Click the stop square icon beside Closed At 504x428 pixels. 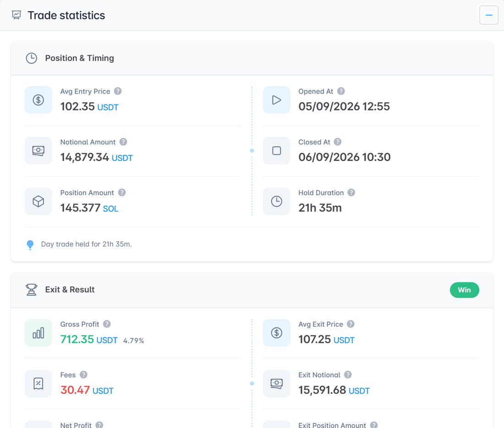[x=276, y=150]
